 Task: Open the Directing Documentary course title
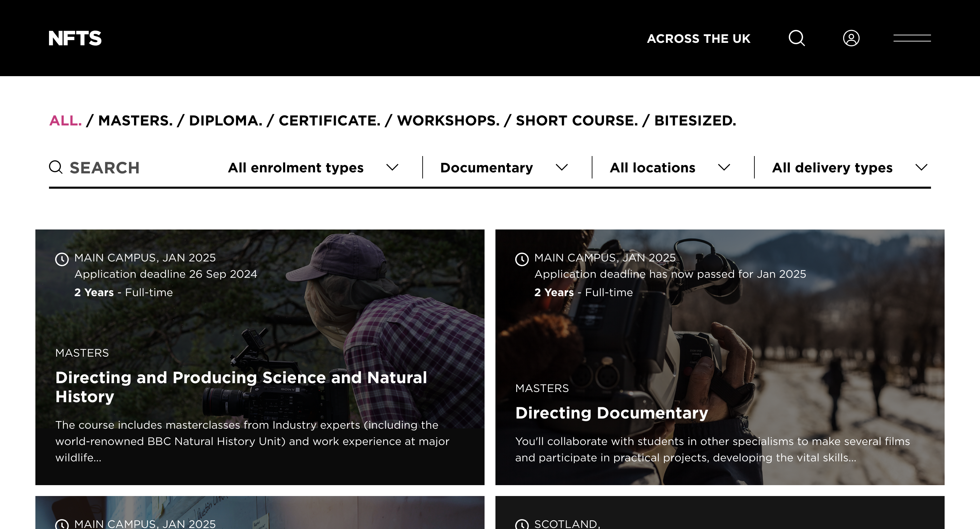[x=611, y=413]
